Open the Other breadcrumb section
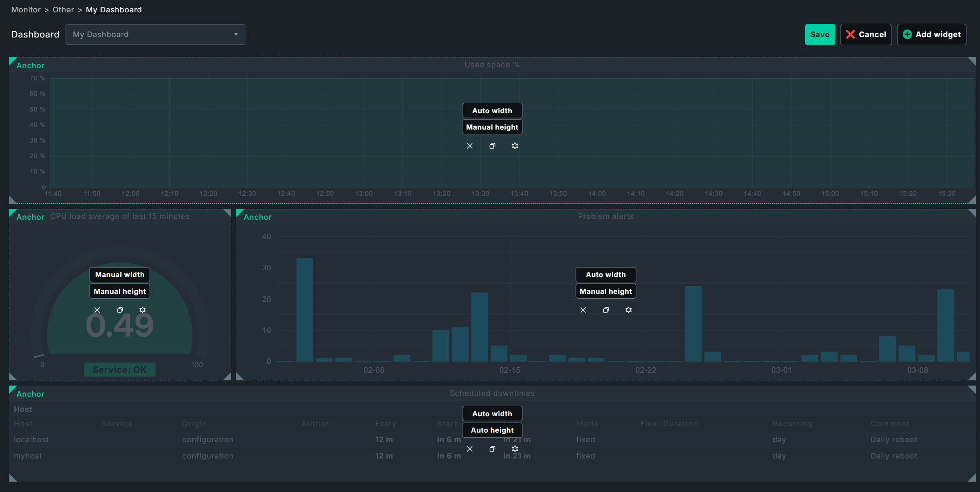This screenshot has width=980, height=492. tap(63, 10)
